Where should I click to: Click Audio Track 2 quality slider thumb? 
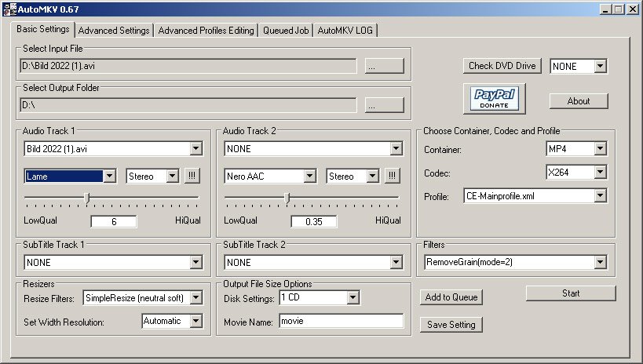click(x=287, y=198)
